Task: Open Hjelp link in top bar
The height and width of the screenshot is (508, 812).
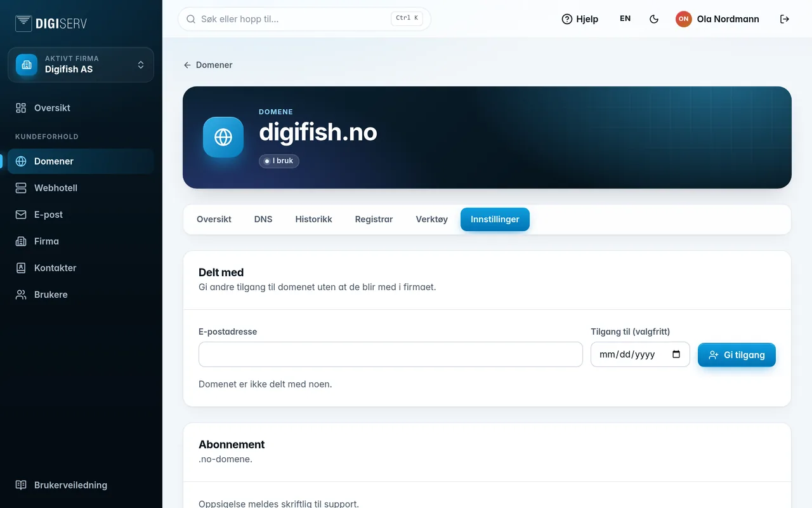Action: tap(580, 19)
